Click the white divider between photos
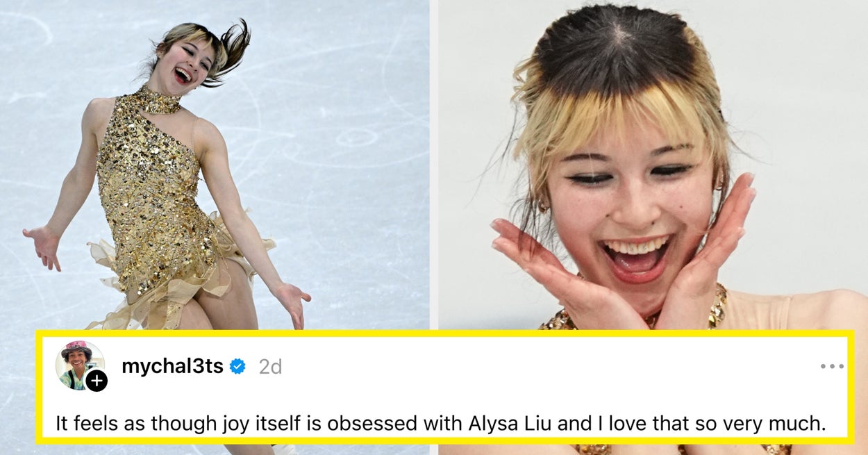868x455 pixels. (x=433, y=165)
